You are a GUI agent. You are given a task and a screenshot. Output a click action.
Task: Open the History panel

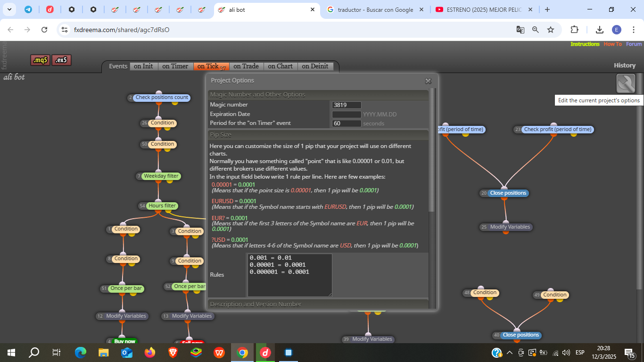click(x=625, y=66)
